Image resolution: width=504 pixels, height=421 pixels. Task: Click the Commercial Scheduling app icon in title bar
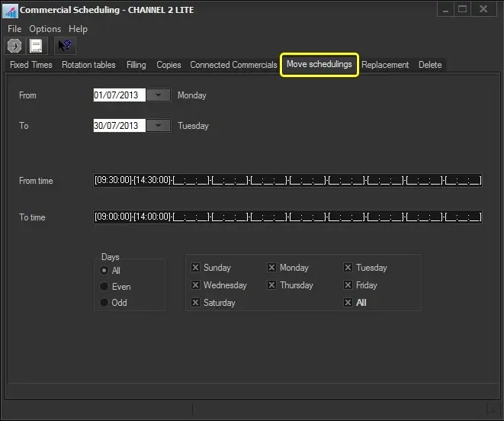tap(10, 11)
